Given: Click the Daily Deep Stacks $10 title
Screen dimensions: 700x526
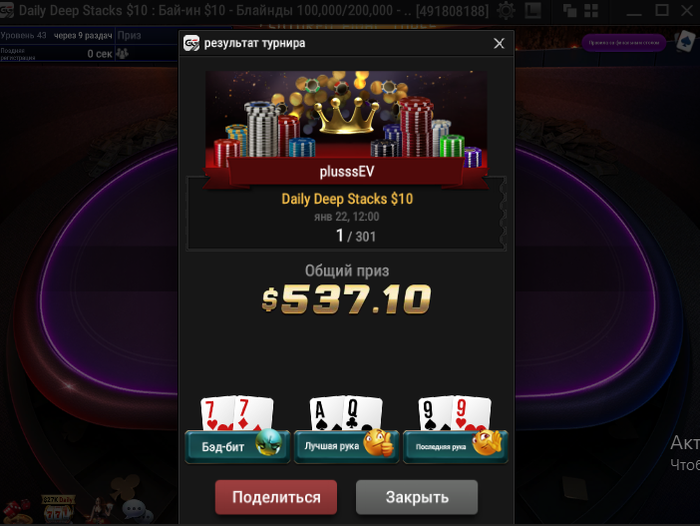Looking at the screenshot, I should point(347,199).
